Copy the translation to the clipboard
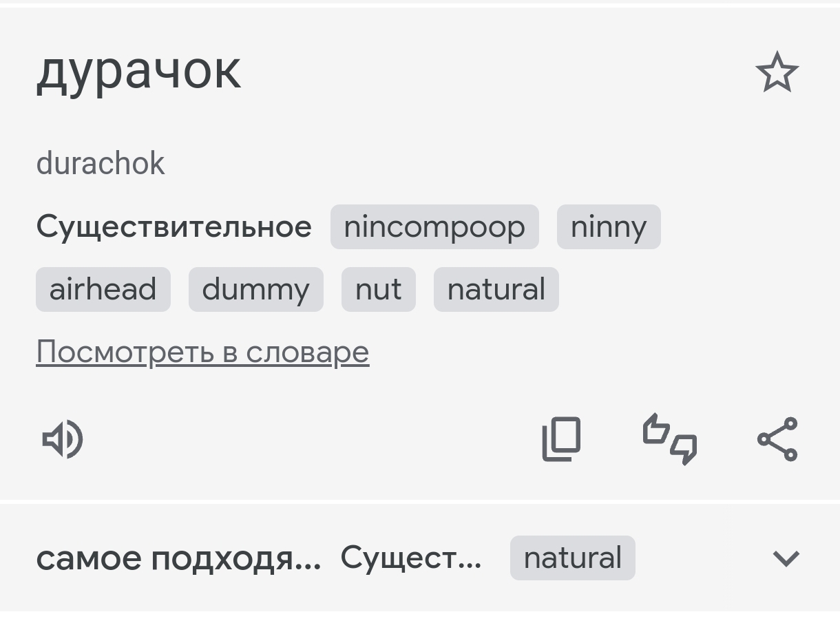 (561, 439)
